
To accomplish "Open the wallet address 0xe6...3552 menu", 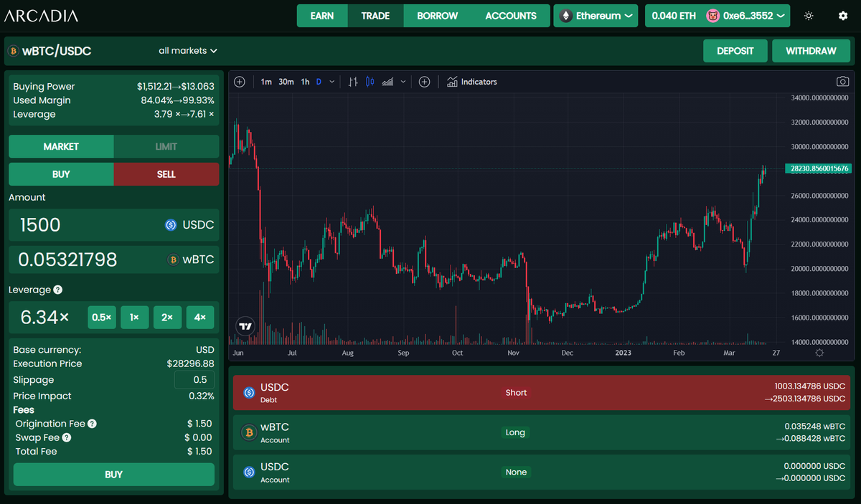I will point(752,16).
